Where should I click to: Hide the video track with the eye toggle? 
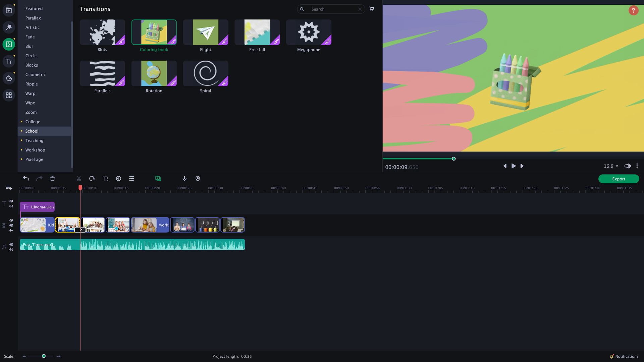click(x=11, y=220)
